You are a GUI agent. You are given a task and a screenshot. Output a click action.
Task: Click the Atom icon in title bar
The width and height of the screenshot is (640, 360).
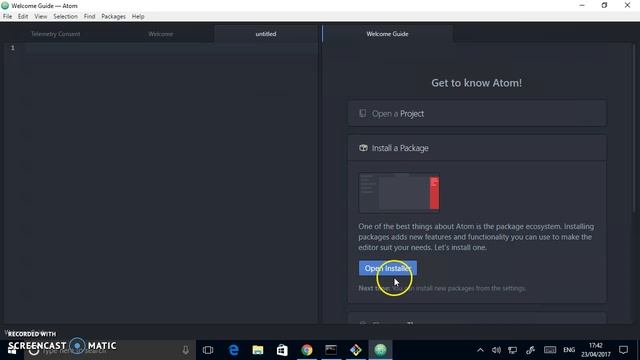tap(5, 6)
